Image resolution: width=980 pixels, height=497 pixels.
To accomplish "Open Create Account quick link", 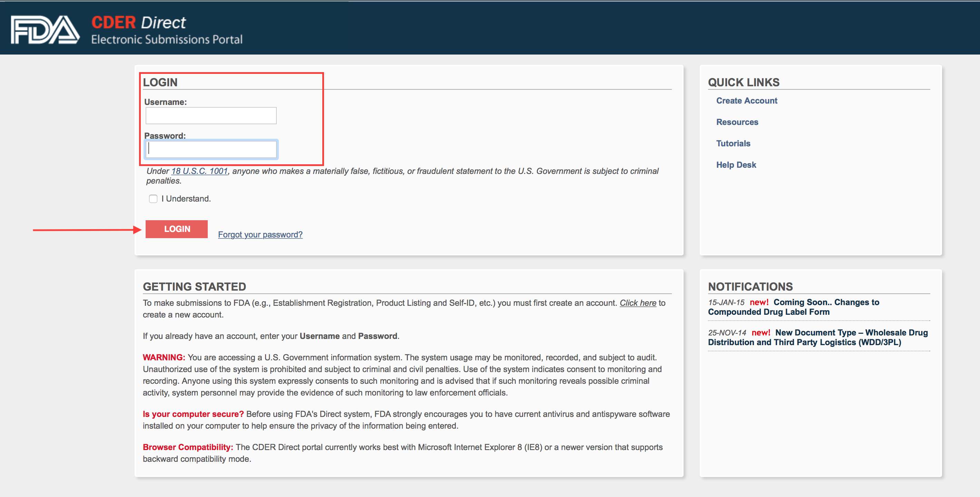I will pyautogui.click(x=746, y=100).
